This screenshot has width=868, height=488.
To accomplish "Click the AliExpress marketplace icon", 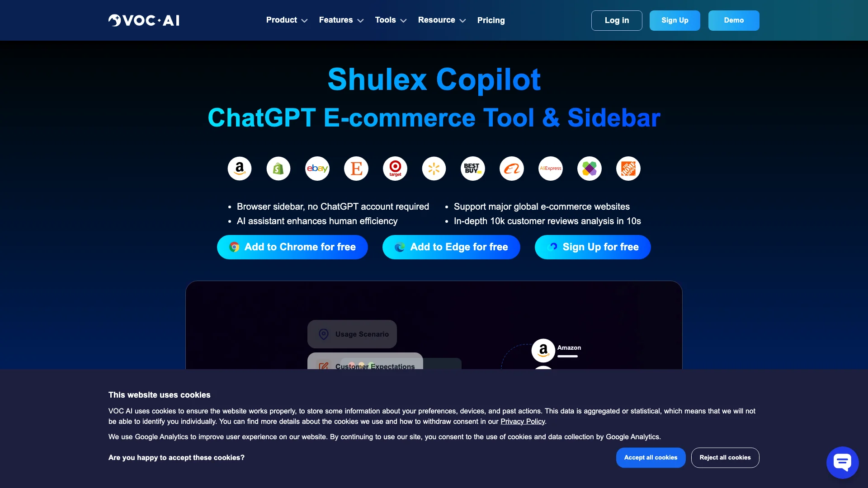I will [x=550, y=169].
